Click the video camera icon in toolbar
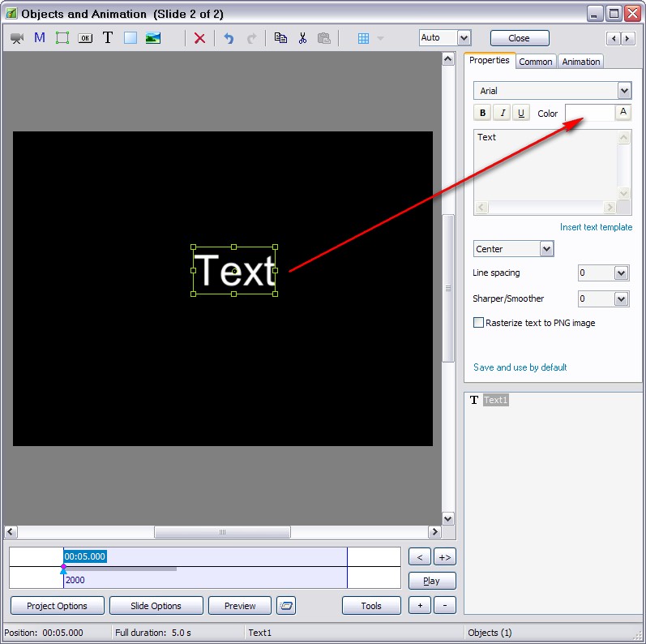This screenshot has width=646, height=644. (x=16, y=38)
